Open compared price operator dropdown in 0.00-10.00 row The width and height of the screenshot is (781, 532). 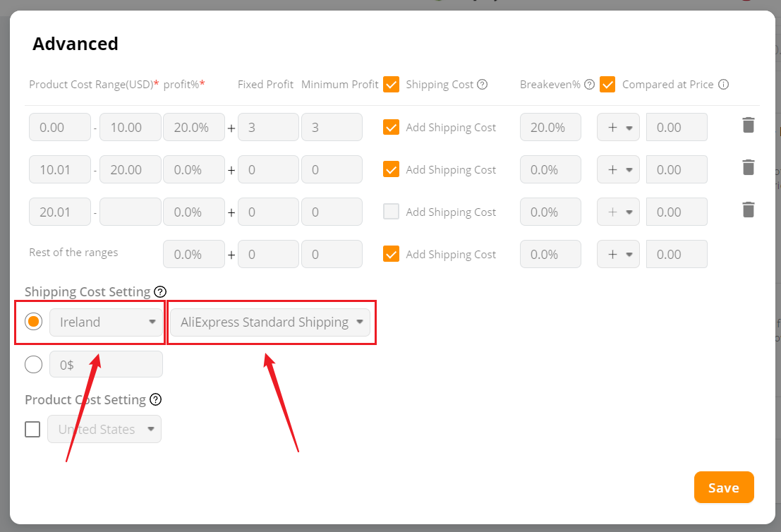tap(618, 127)
